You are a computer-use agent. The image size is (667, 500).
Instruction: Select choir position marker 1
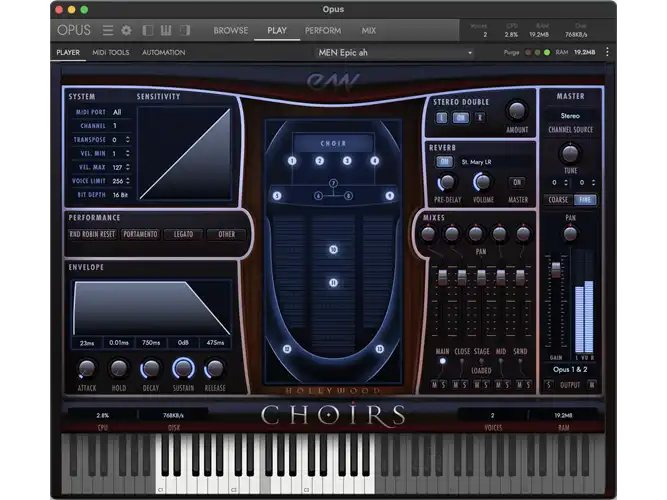(292, 161)
